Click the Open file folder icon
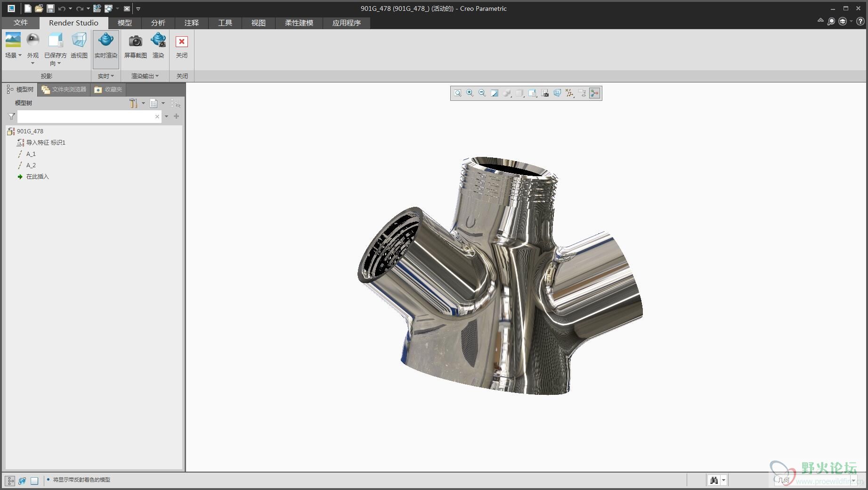Viewport: 868px width, 490px height. pyautogui.click(x=39, y=8)
